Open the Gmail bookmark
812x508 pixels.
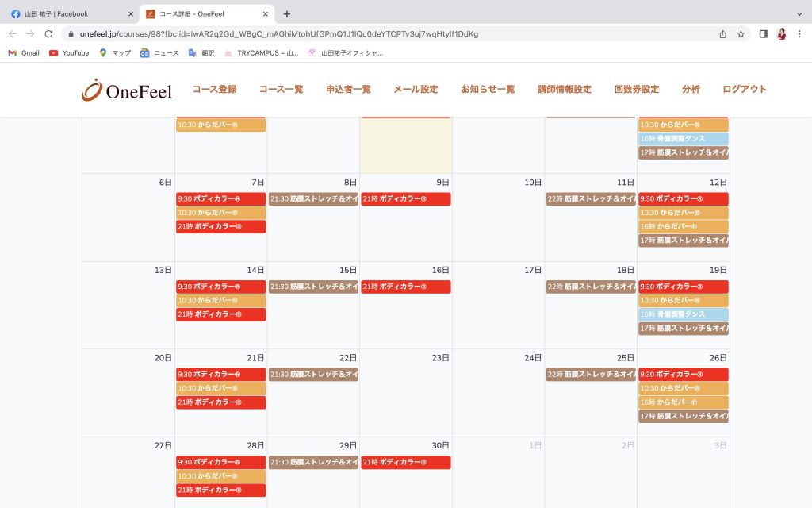coord(23,53)
